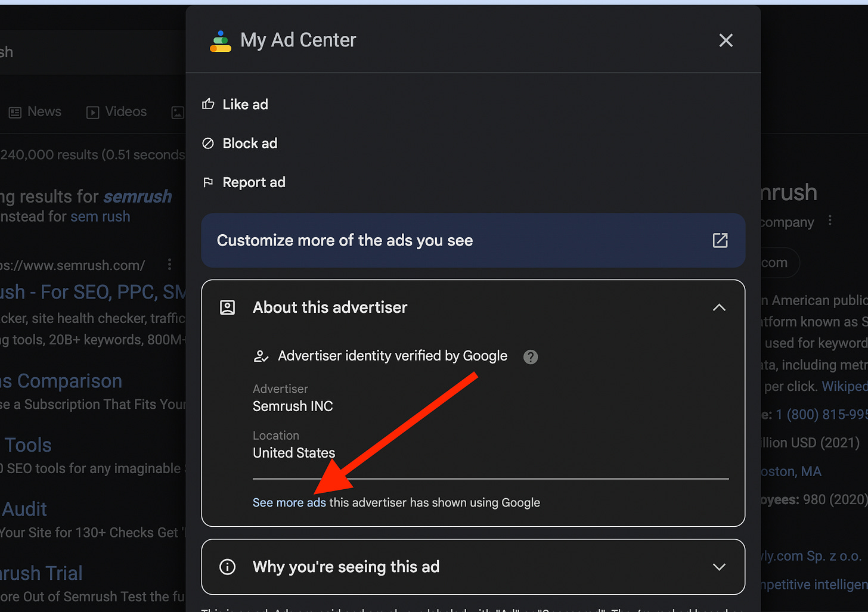Open the help icon beside verified identity
Viewport: 868px width, 612px height.
[x=531, y=356]
